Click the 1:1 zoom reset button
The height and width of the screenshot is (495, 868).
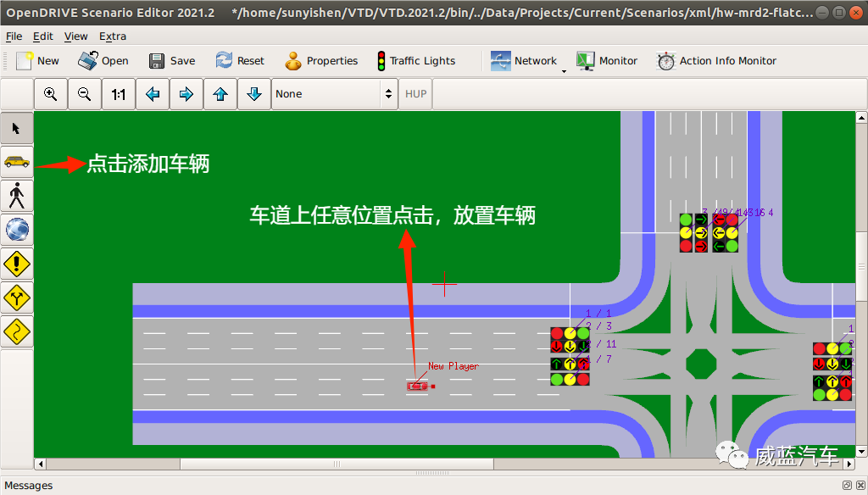[118, 93]
